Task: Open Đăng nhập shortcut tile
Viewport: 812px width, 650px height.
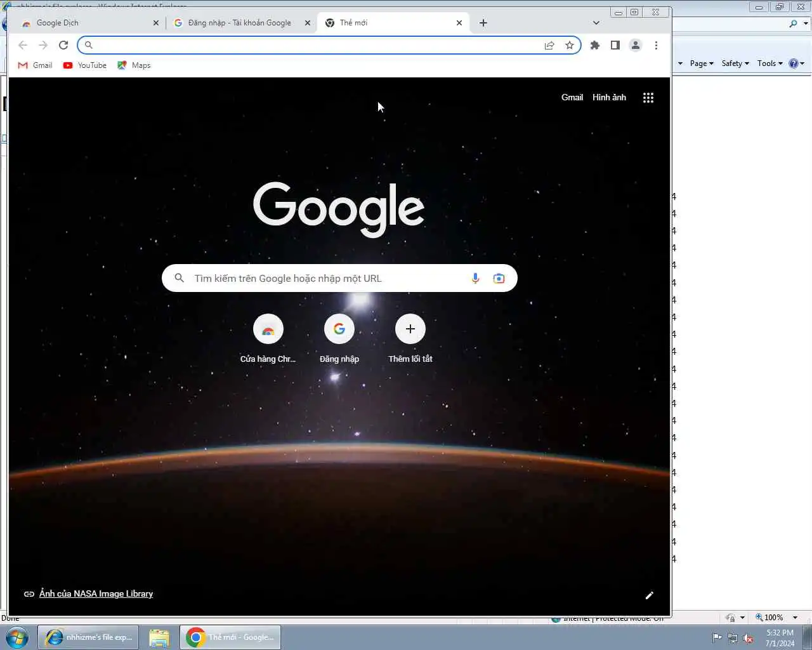Action: tap(339, 339)
